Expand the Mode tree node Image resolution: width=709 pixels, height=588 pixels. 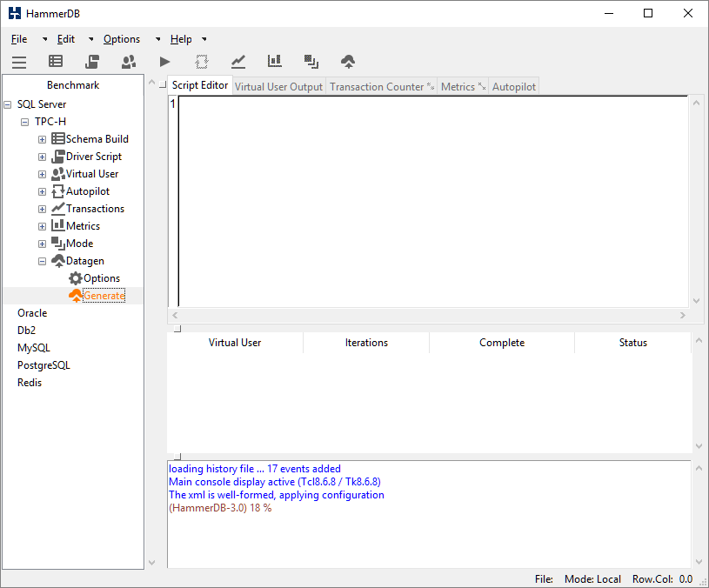click(x=42, y=244)
